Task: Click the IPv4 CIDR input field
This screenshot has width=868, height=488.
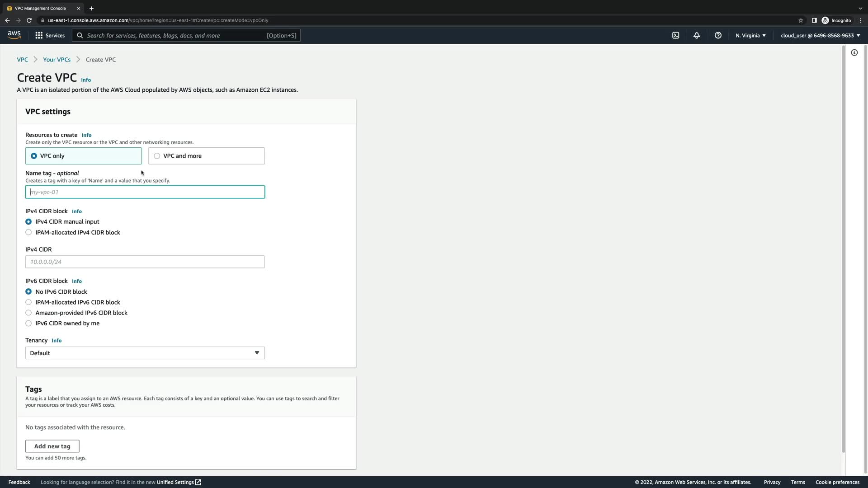Action: 145,262
